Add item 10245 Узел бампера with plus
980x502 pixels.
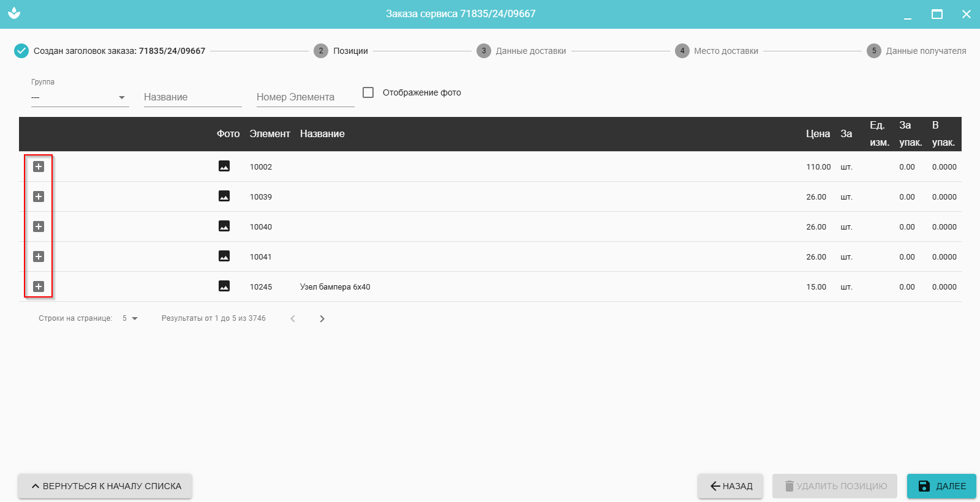[39, 287]
